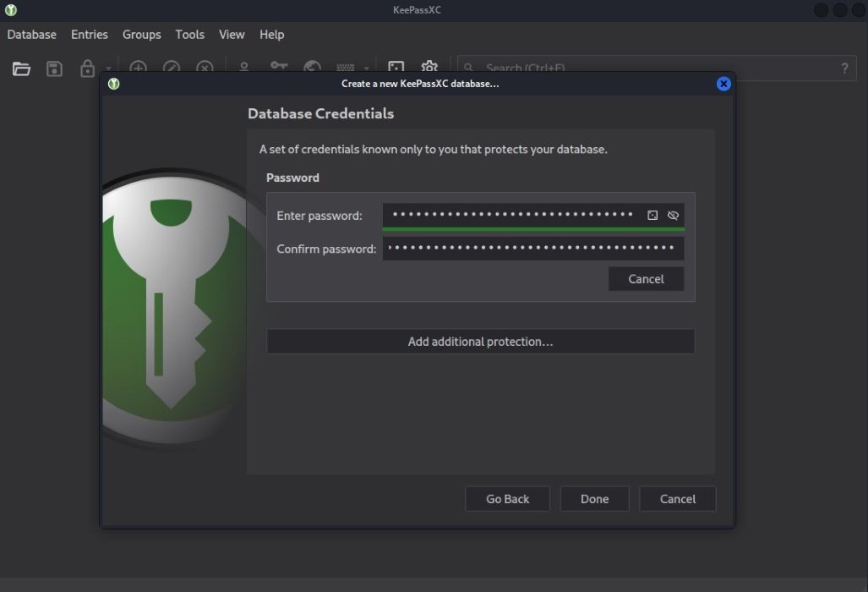Screen dimensions: 868x592
Task: Edit the selected entry
Action: point(171,69)
